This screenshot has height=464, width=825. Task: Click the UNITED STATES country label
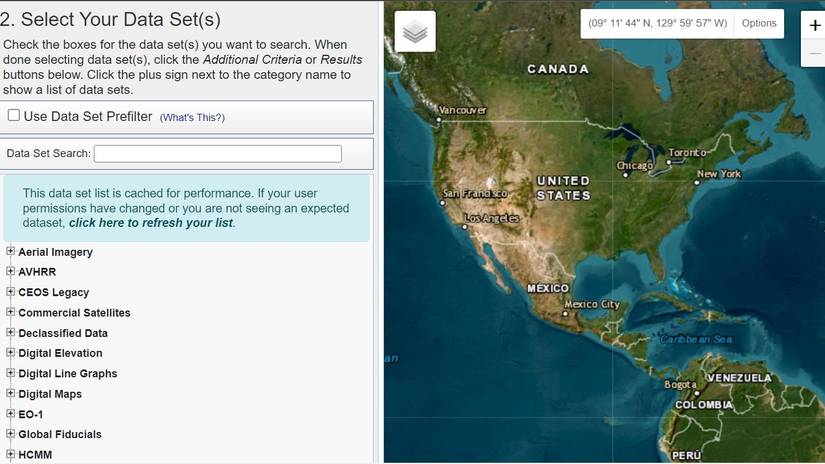pos(563,188)
